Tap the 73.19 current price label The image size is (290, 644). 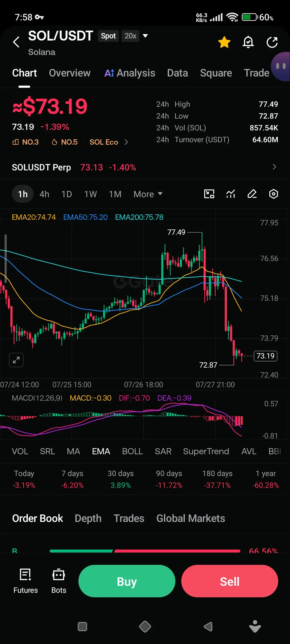266,356
